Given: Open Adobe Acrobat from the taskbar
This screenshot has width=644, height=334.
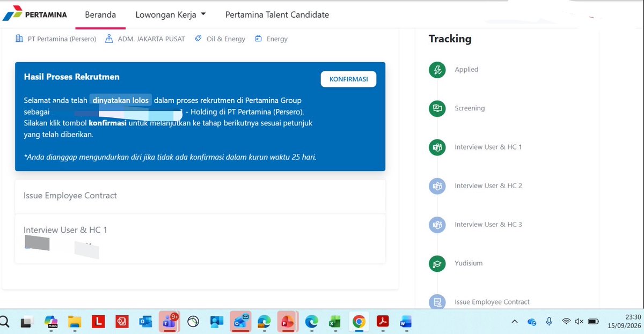Looking at the screenshot, I should (x=382, y=322).
